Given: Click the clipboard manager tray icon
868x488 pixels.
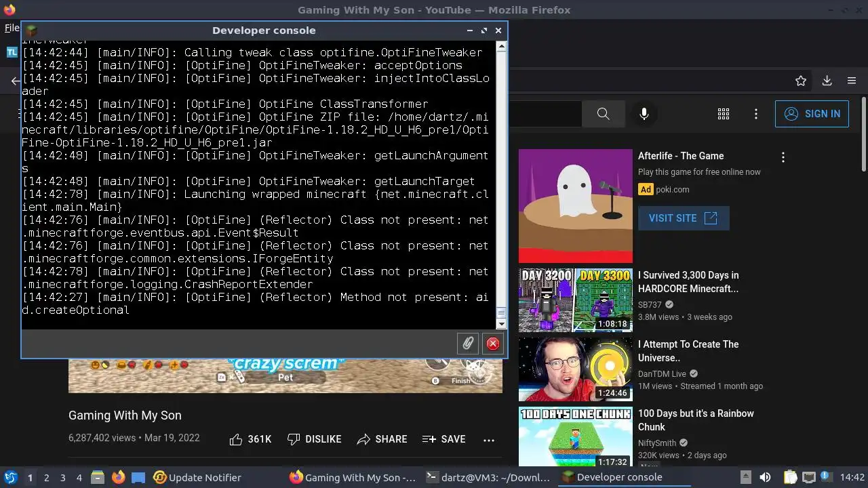Looking at the screenshot, I should click(791, 477).
